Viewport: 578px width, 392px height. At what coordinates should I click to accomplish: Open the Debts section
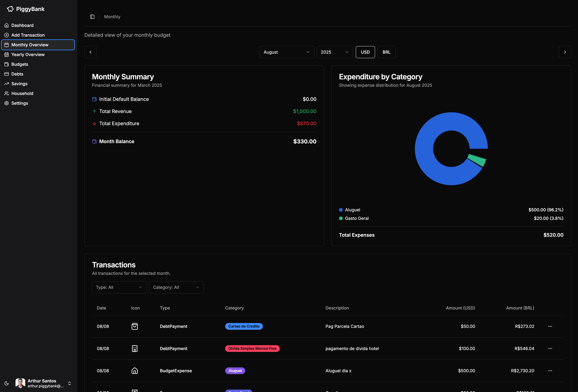(17, 74)
